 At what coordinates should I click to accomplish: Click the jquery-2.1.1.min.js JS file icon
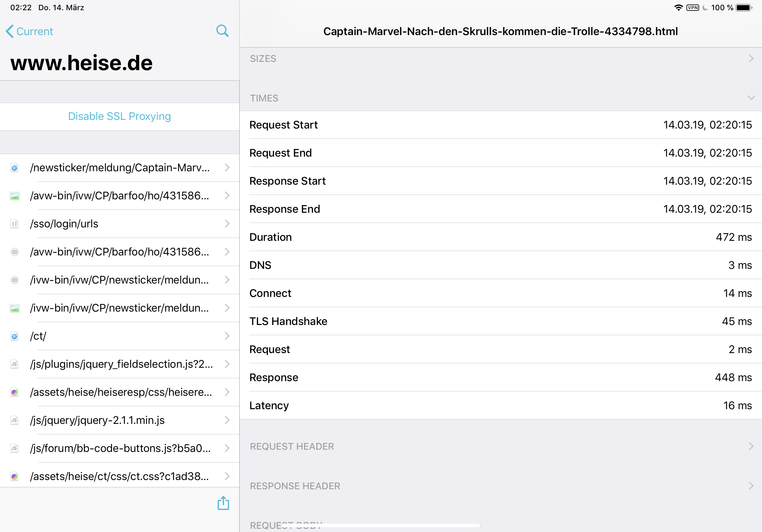coord(14,420)
